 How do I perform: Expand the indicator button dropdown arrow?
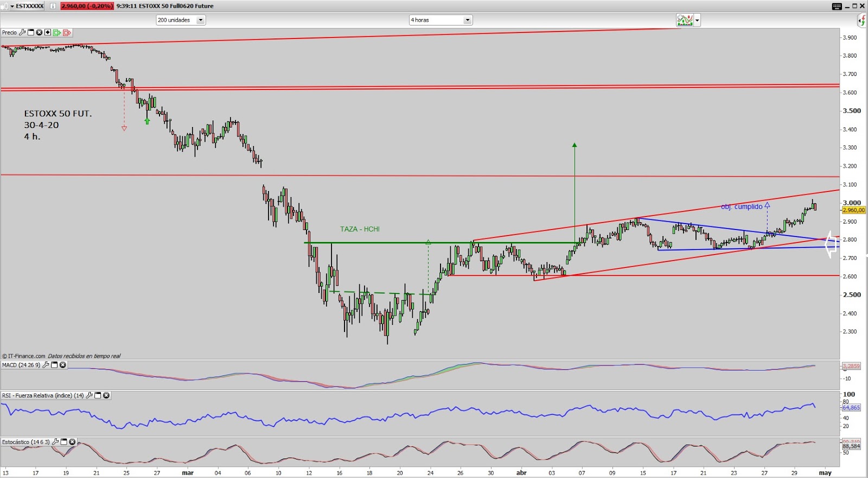697,21
